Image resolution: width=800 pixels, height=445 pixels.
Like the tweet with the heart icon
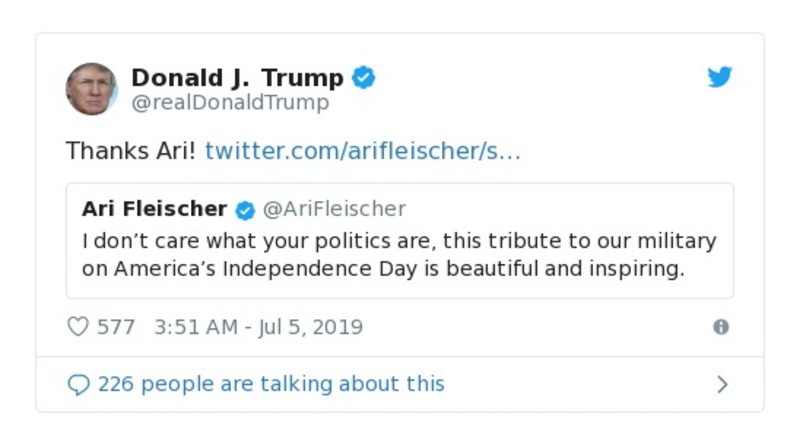point(77,327)
